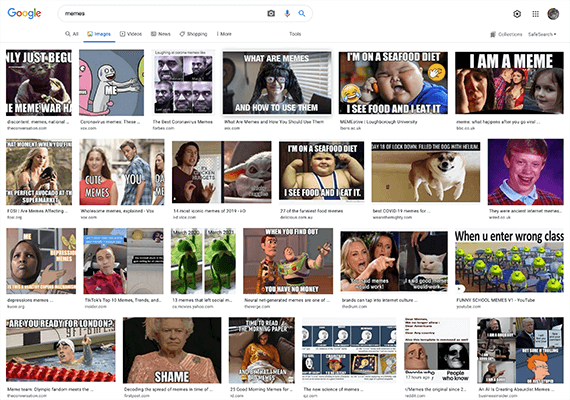Open TikTok's Top 10 Memes thumbnail
This screenshot has height=400, width=570.
(124, 261)
